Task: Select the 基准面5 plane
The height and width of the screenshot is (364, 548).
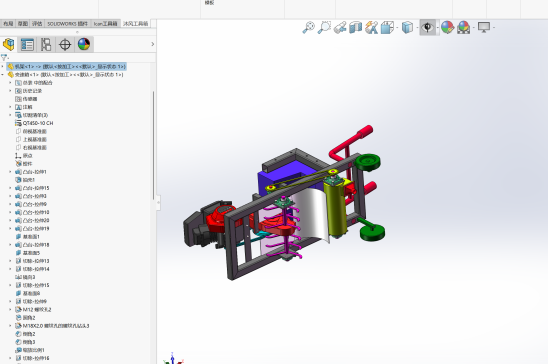Action: pyautogui.click(x=31, y=253)
